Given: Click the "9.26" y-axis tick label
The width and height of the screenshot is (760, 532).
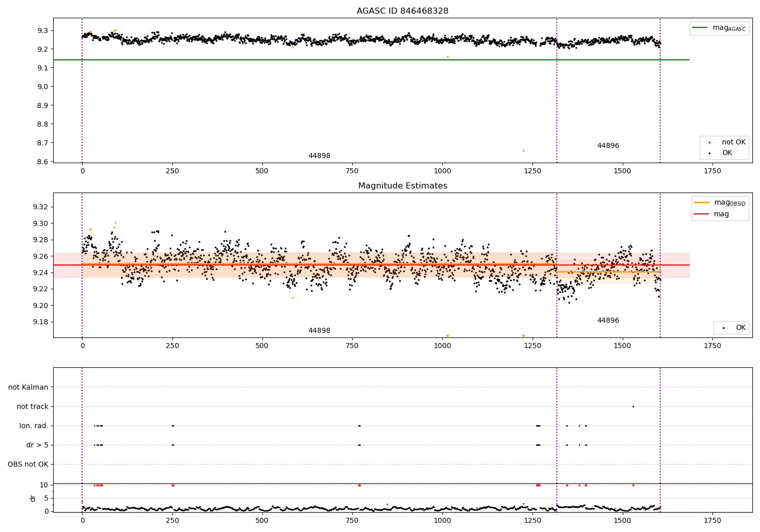Looking at the screenshot, I should (41, 256).
